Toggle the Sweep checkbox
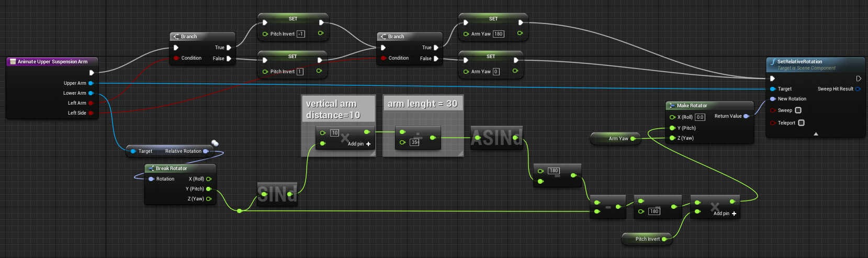The height and width of the screenshot is (258, 868). click(x=798, y=110)
